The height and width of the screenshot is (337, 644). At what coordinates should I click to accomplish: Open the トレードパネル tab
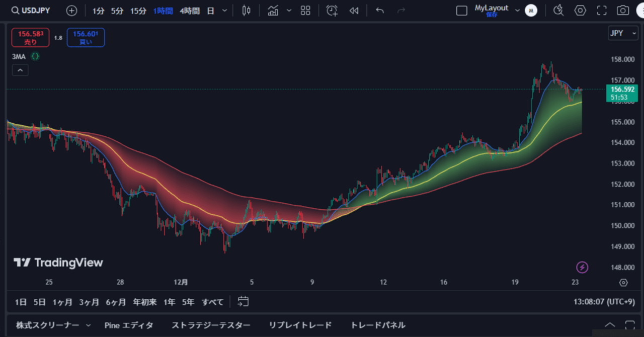coord(378,325)
